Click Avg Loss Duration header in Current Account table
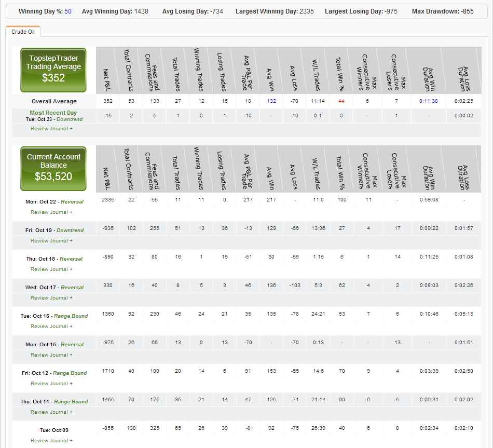Image resolution: width=493 pixels, height=448 pixels. (x=464, y=177)
